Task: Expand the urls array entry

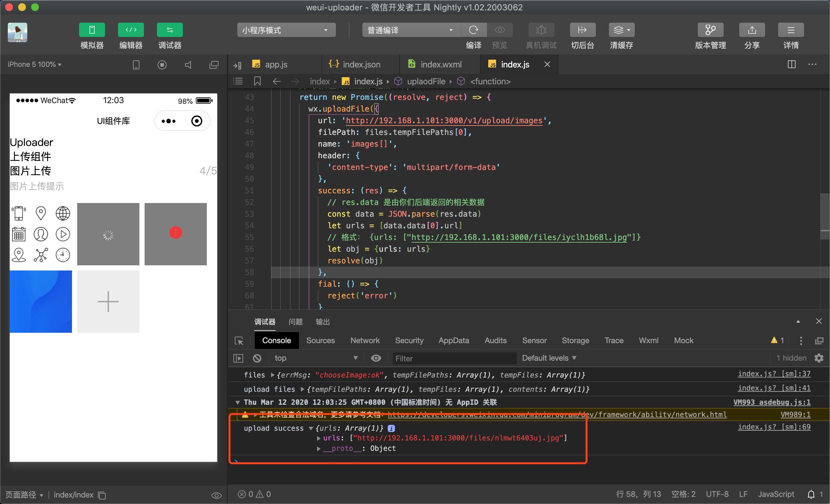Action: (319, 438)
